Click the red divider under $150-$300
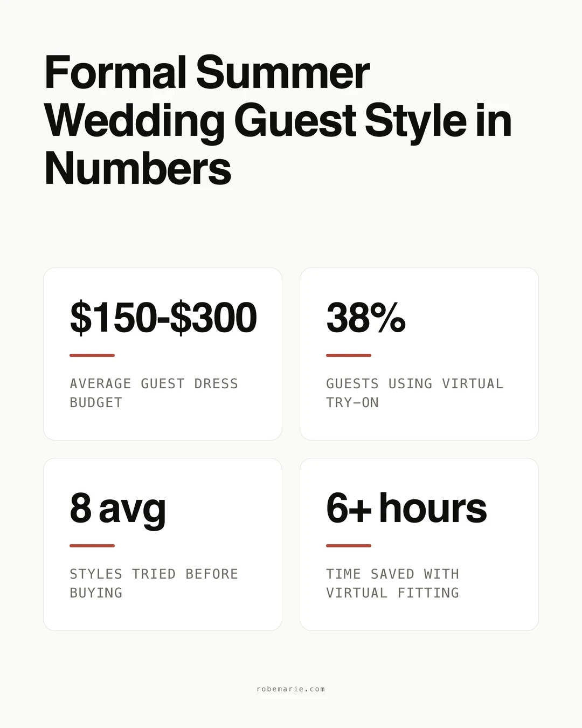The image size is (582, 728). [x=92, y=355]
